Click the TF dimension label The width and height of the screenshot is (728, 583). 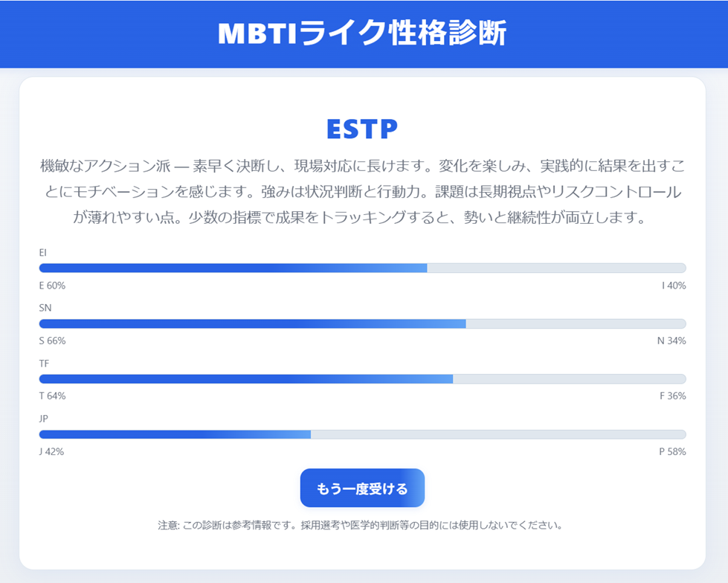(x=45, y=364)
